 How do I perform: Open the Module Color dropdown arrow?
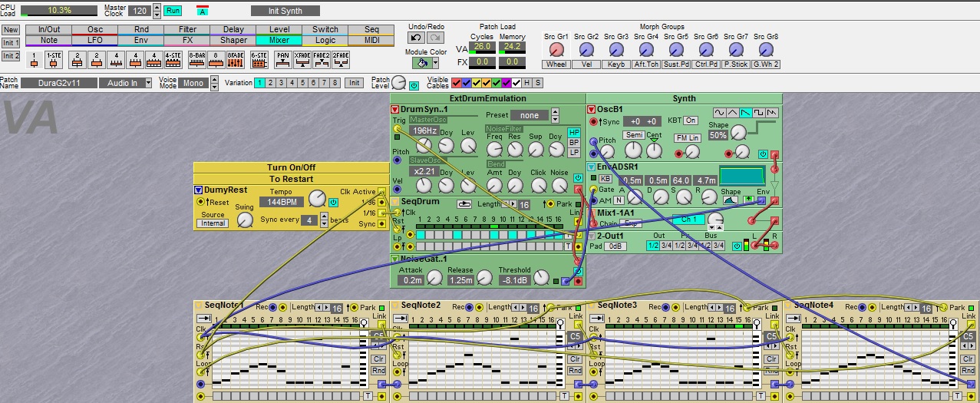[435, 63]
